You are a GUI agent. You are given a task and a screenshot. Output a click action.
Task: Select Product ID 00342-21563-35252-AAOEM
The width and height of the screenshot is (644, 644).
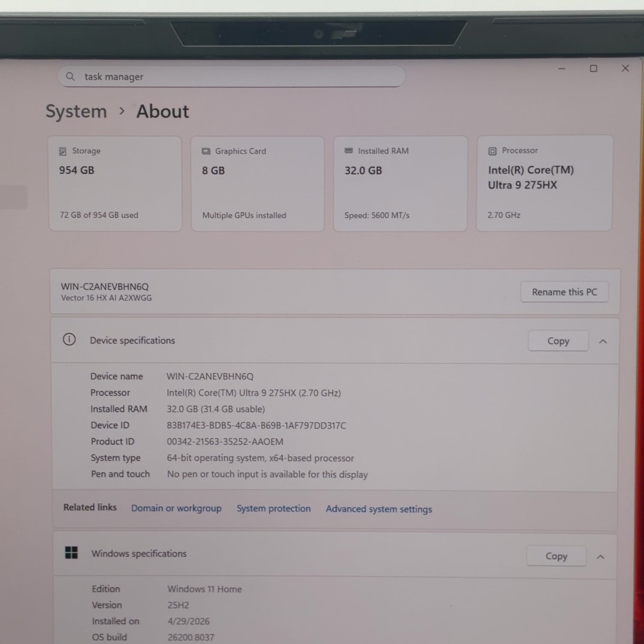tap(225, 442)
